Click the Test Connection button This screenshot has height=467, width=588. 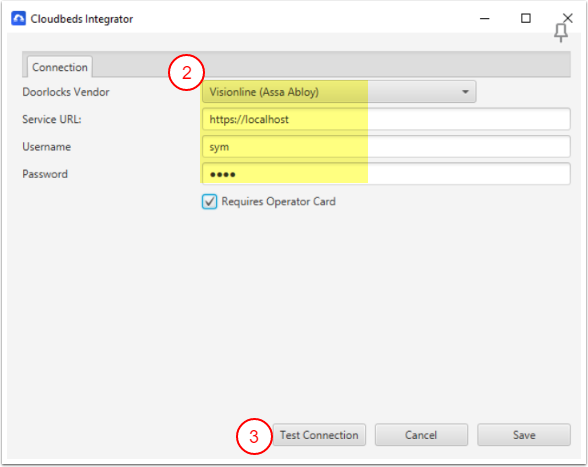tap(319, 435)
